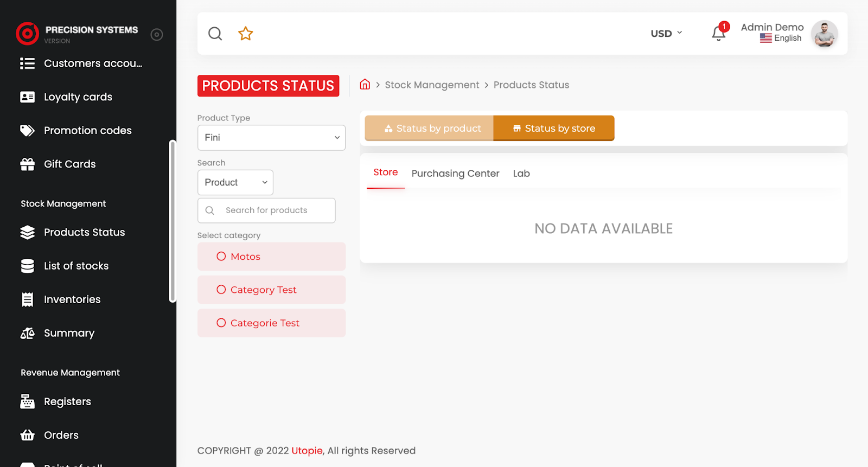
Task: Click the List of stocks database icon
Action: click(x=27, y=266)
